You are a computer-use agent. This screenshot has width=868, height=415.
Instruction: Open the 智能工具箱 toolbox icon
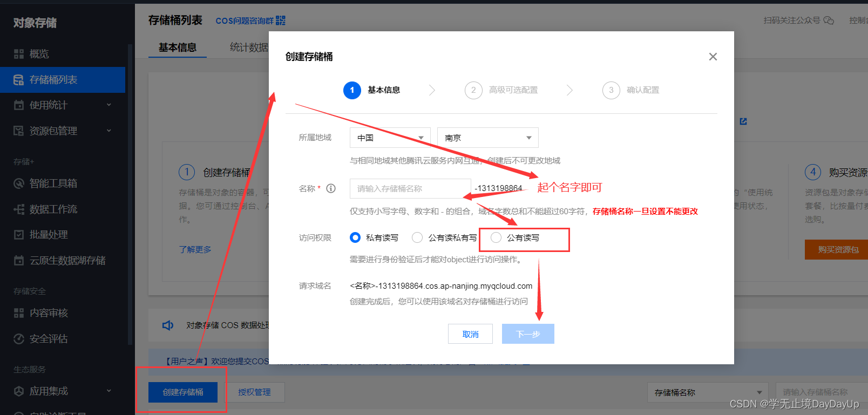pyautogui.click(x=19, y=183)
